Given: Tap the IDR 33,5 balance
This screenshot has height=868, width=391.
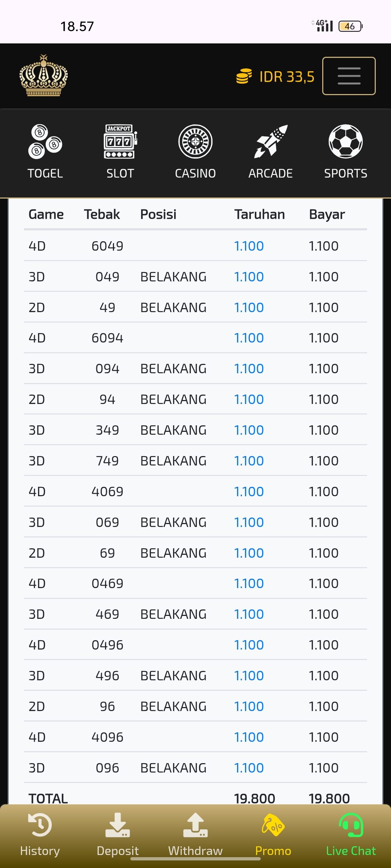Looking at the screenshot, I should (287, 77).
